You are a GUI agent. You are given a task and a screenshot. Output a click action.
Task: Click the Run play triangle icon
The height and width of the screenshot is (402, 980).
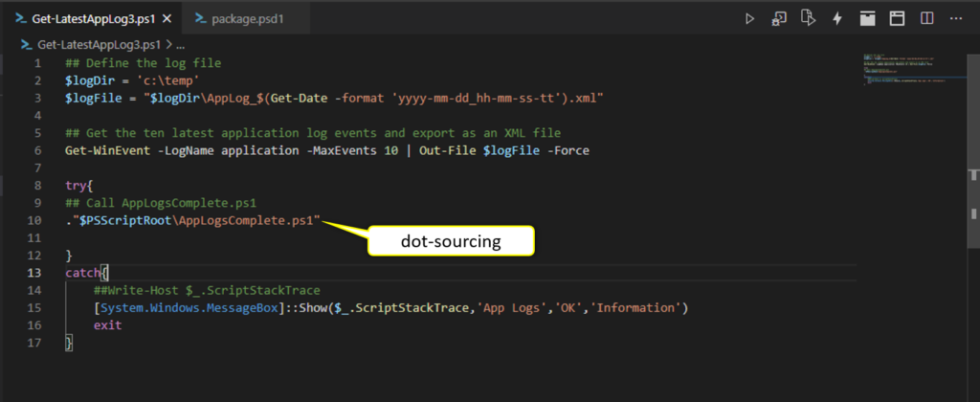point(750,18)
